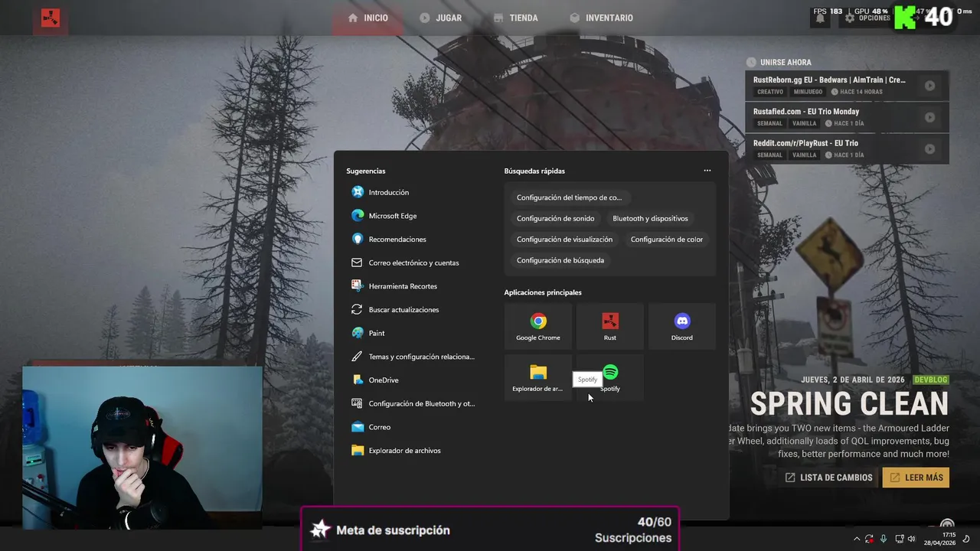Click Configuración del tiempo de co... quick search
This screenshot has height=551, width=980.
tap(569, 197)
